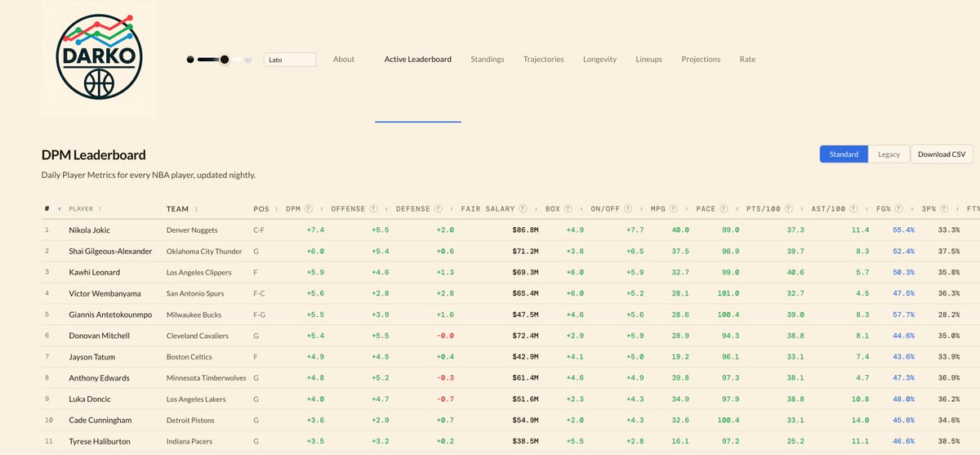The width and height of the screenshot is (980, 455).
Task: Open the PACE column help icon
Action: 724,208
